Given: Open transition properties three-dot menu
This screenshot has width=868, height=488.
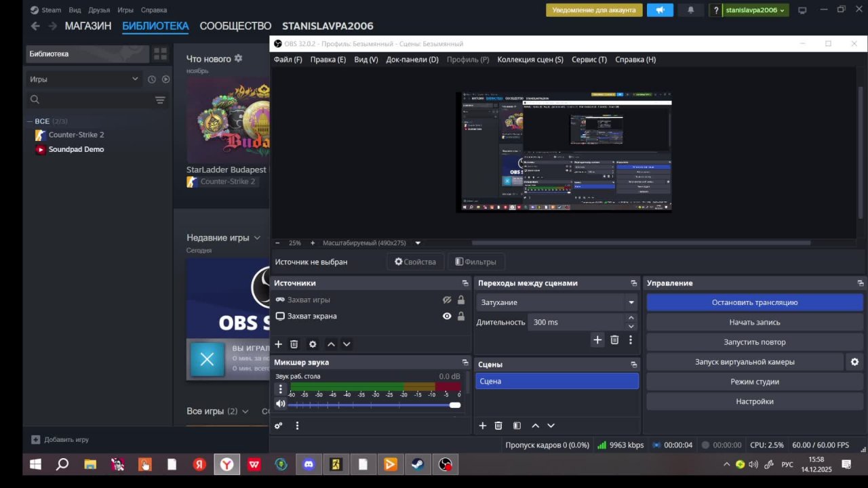Looking at the screenshot, I should (x=631, y=340).
